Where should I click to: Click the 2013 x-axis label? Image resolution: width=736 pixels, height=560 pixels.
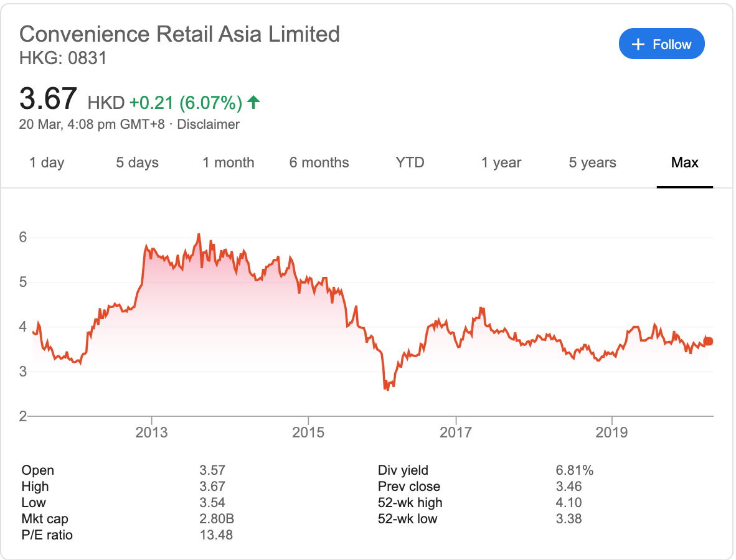pyautogui.click(x=151, y=432)
